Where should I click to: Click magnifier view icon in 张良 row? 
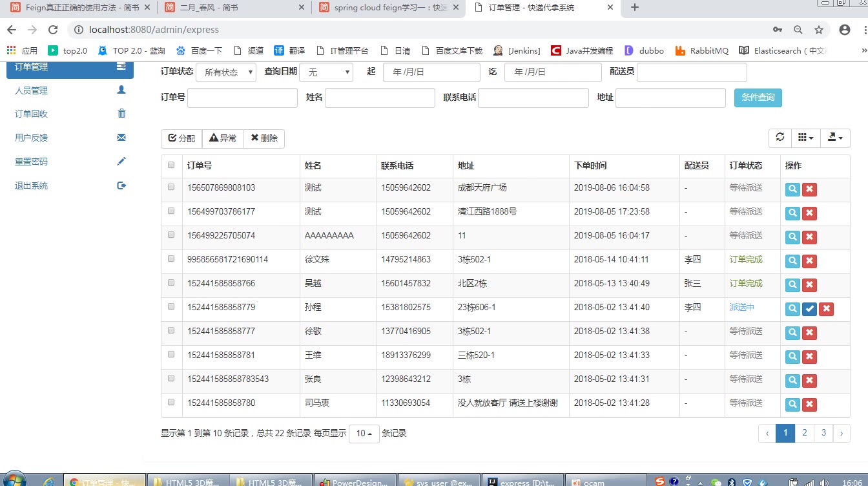pos(792,381)
